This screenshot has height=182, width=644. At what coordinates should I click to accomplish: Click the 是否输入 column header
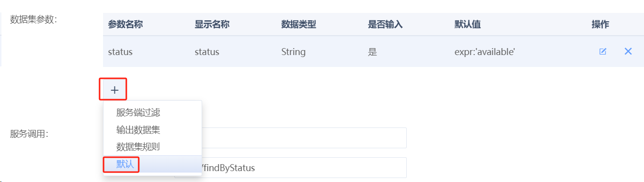click(385, 24)
